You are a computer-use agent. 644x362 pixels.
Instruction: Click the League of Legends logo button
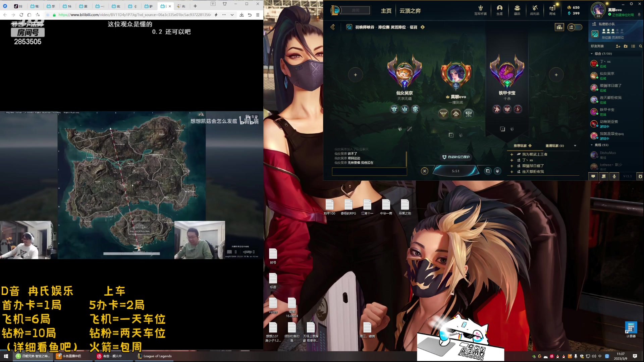[335, 10]
